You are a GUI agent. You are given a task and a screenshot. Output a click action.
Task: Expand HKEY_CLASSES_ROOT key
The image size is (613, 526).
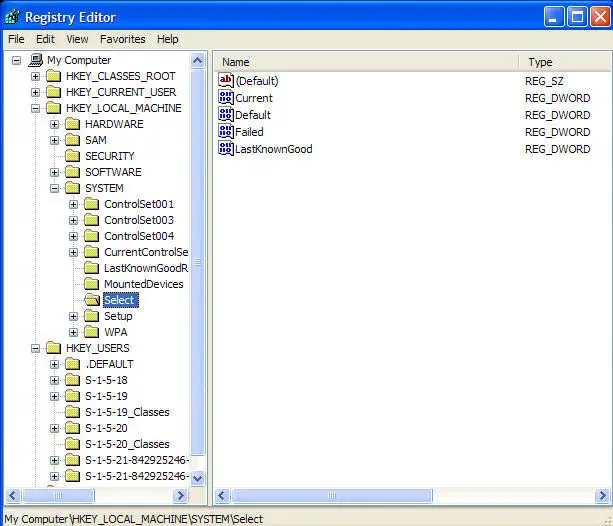click(x=36, y=76)
